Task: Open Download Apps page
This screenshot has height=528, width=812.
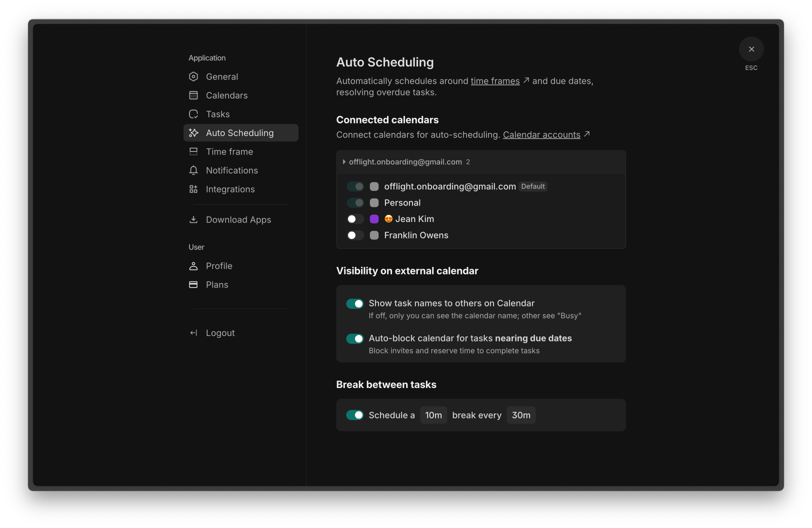Action: [241, 219]
